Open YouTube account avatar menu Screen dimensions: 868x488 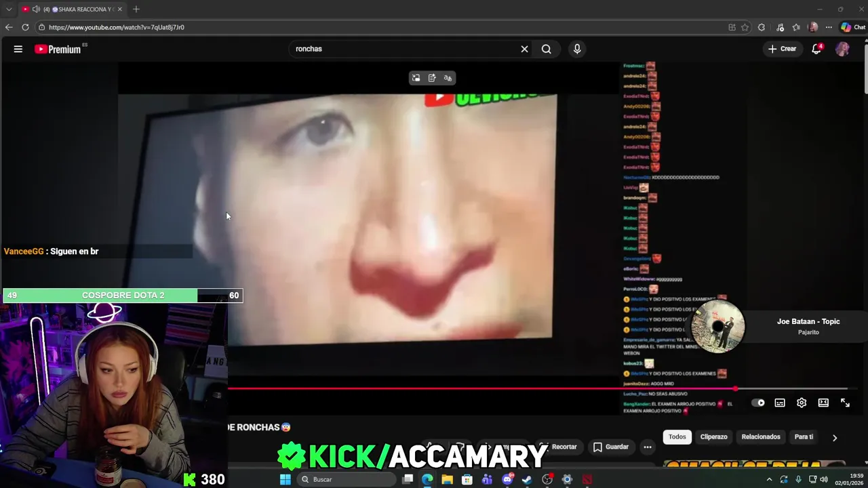pos(842,49)
